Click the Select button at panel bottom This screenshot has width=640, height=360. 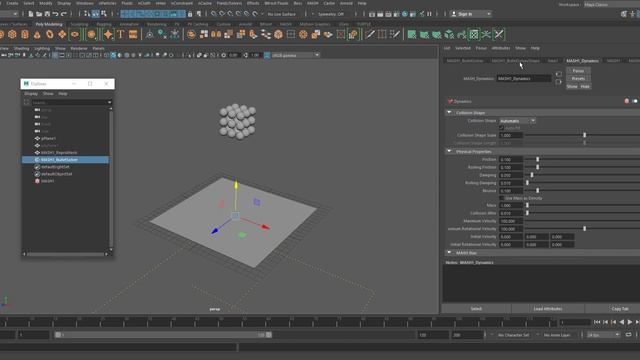tap(476, 309)
